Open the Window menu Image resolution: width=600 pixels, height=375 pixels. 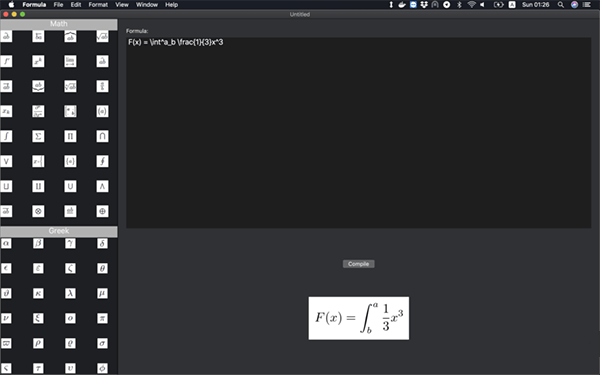tap(147, 5)
